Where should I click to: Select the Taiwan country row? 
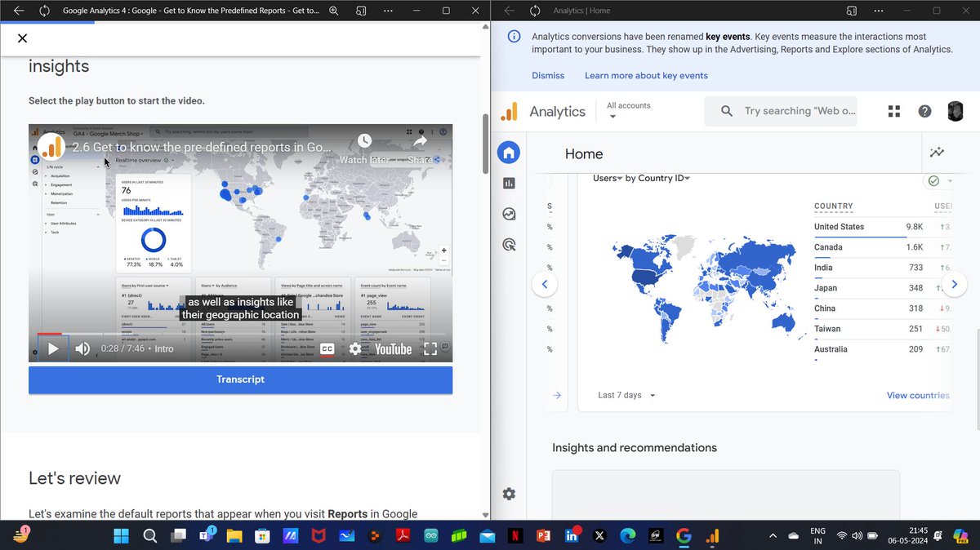(x=882, y=329)
